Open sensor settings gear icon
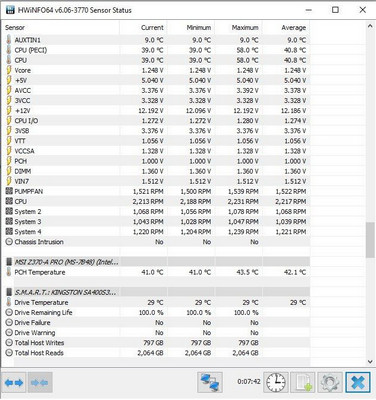This screenshot has width=376, height=400. tap(330, 382)
